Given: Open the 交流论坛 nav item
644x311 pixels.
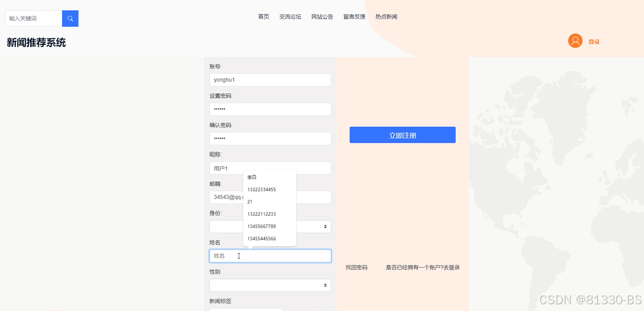Looking at the screenshot, I should tap(290, 17).
